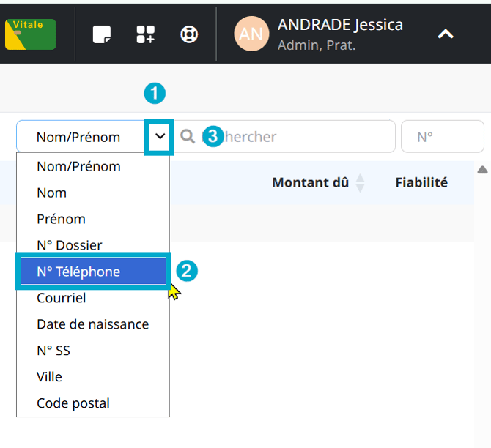Viewport: 491px width, 448px height.
Task: Click the scrollbar up arrow
Action: pyautogui.click(x=482, y=170)
